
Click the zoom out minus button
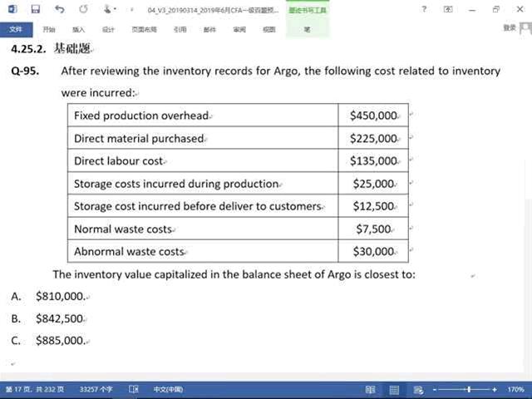[x=434, y=390]
